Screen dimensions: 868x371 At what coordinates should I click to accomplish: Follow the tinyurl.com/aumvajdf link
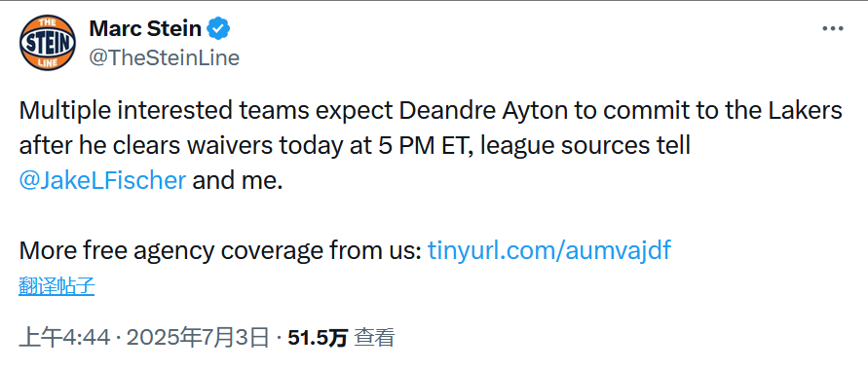coord(549,251)
